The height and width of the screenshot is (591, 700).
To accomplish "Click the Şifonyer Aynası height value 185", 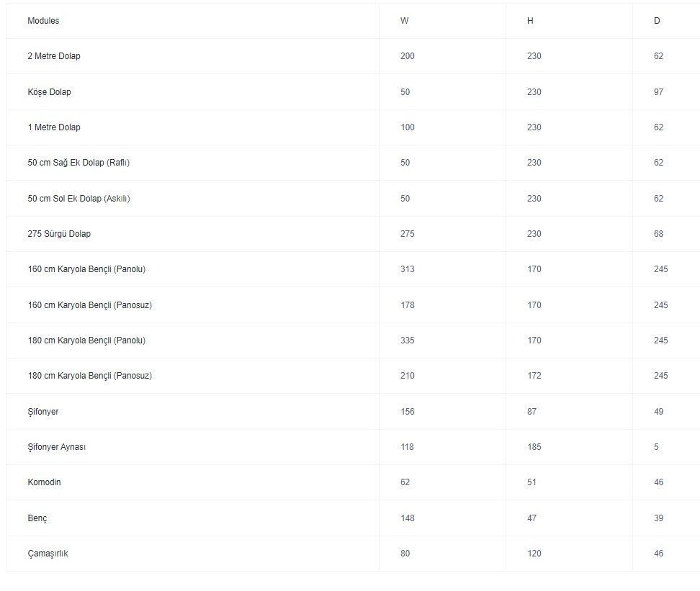I will (534, 447).
